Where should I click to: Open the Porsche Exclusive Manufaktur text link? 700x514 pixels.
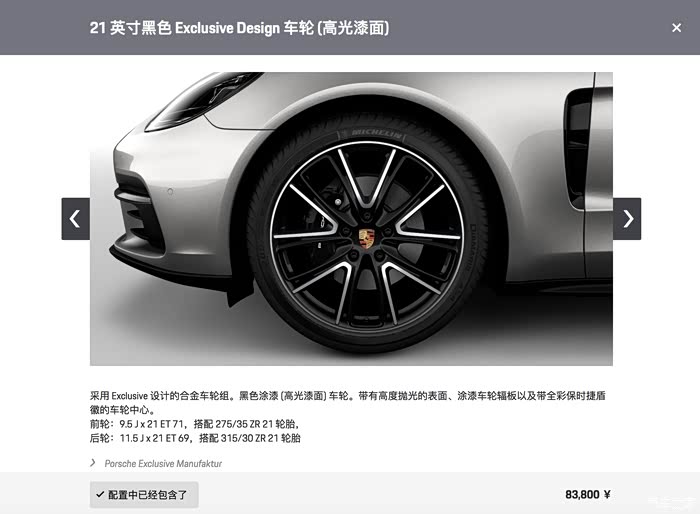pos(163,464)
